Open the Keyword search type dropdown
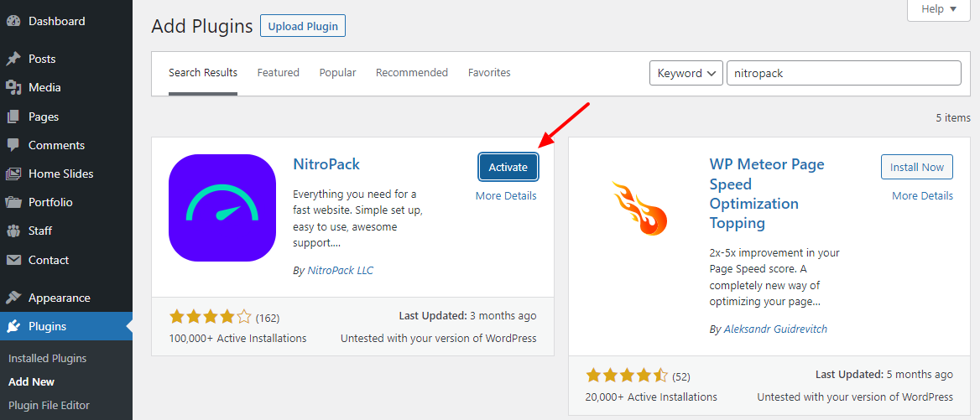The width and height of the screenshot is (980, 420). 685,73
